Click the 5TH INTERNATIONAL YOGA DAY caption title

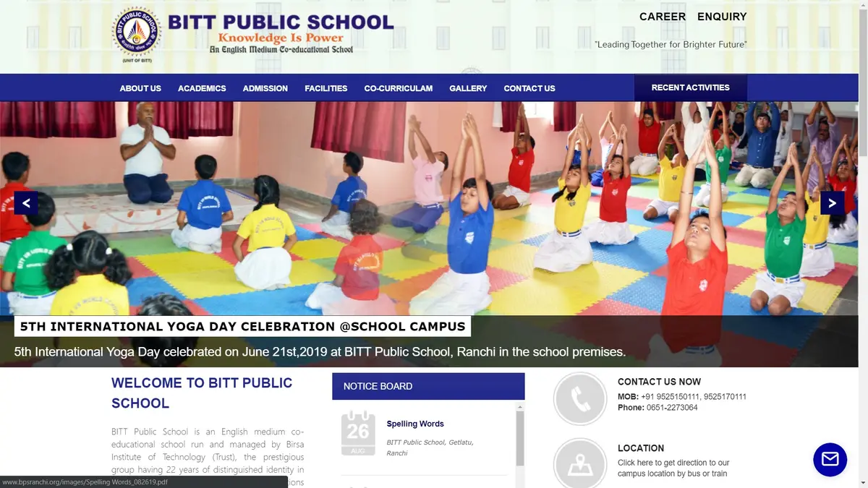[242, 326]
